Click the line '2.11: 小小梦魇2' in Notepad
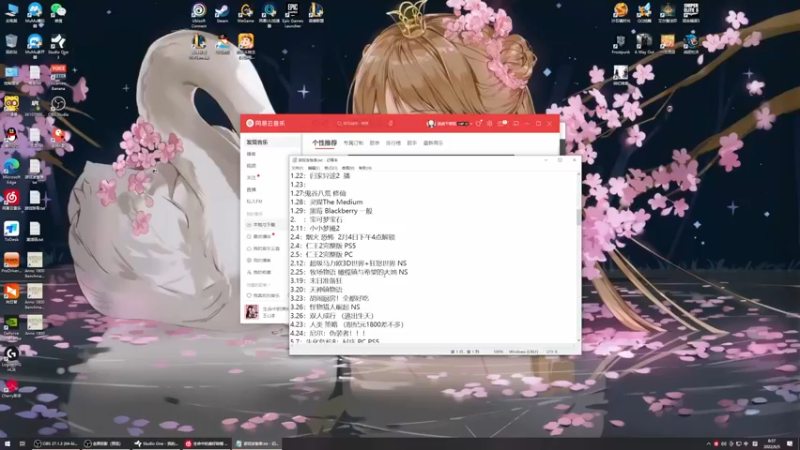800x450 pixels. pyautogui.click(x=315, y=228)
